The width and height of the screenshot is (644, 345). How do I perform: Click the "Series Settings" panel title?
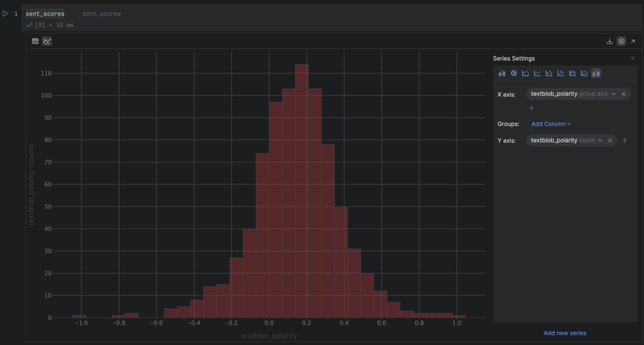[x=514, y=58]
